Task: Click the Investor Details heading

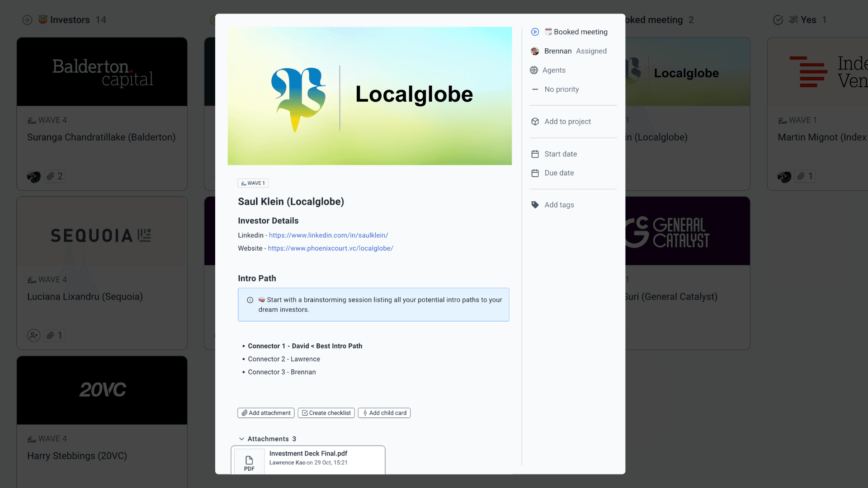Action: (x=268, y=221)
